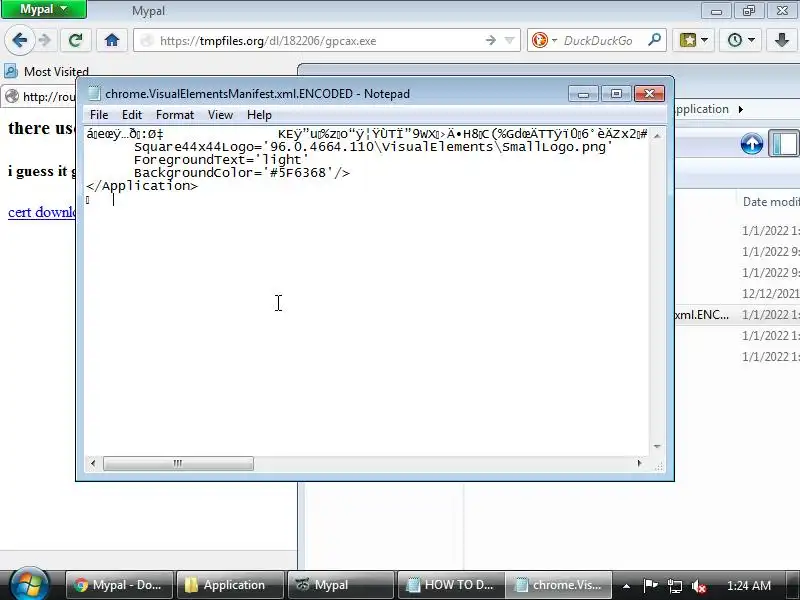Click the Notepad title bar icon
Viewport: 800px width, 600px height.
click(94, 93)
